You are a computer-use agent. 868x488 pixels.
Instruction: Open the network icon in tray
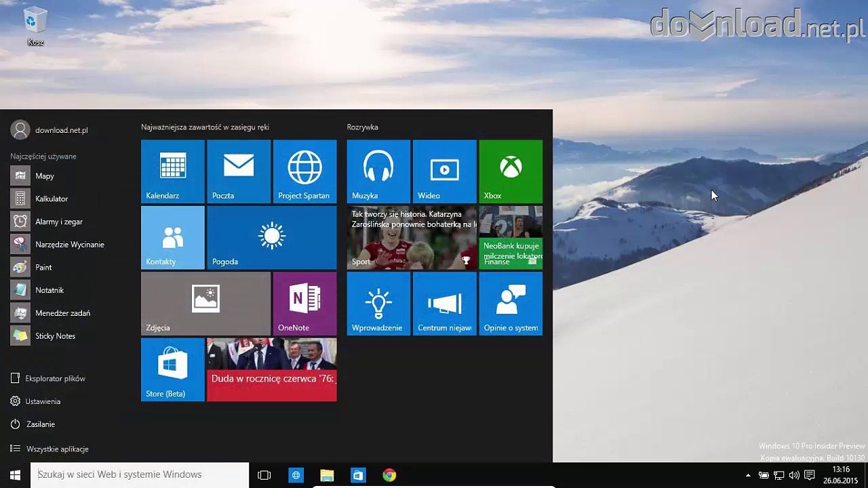point(779,475)
